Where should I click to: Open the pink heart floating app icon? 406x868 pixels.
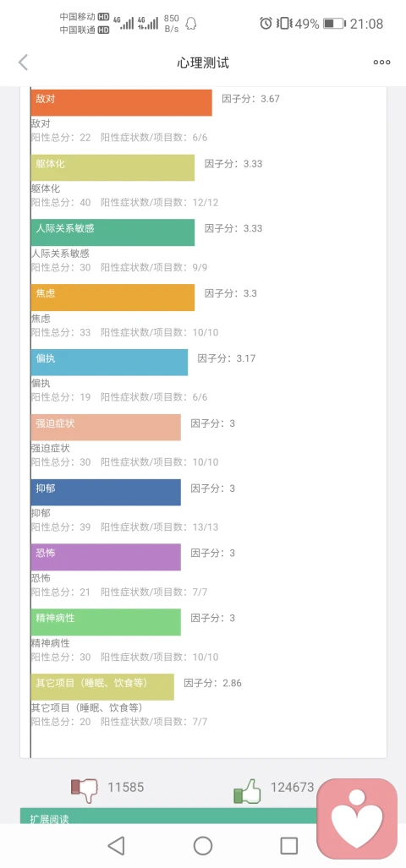357,819
